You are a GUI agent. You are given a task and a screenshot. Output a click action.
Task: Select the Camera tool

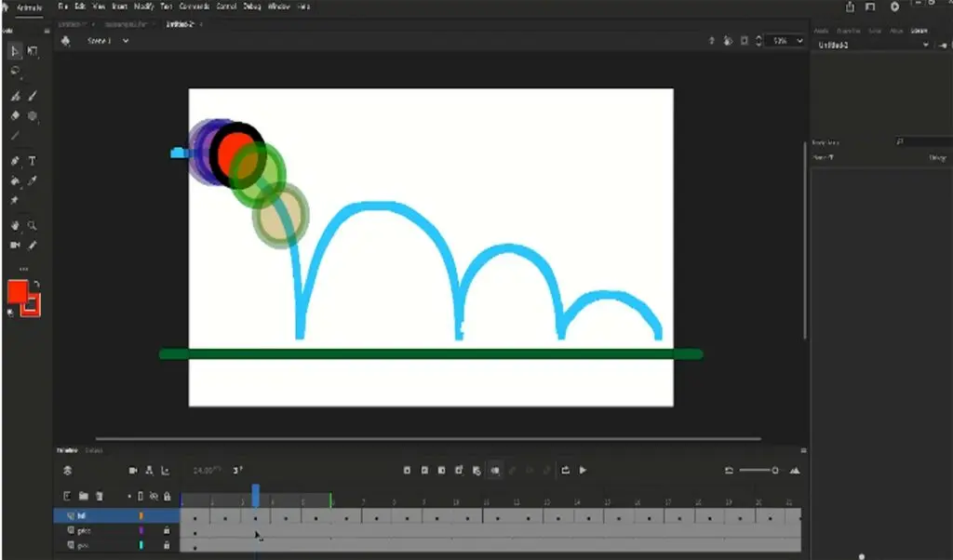click(x=15, y=246)
